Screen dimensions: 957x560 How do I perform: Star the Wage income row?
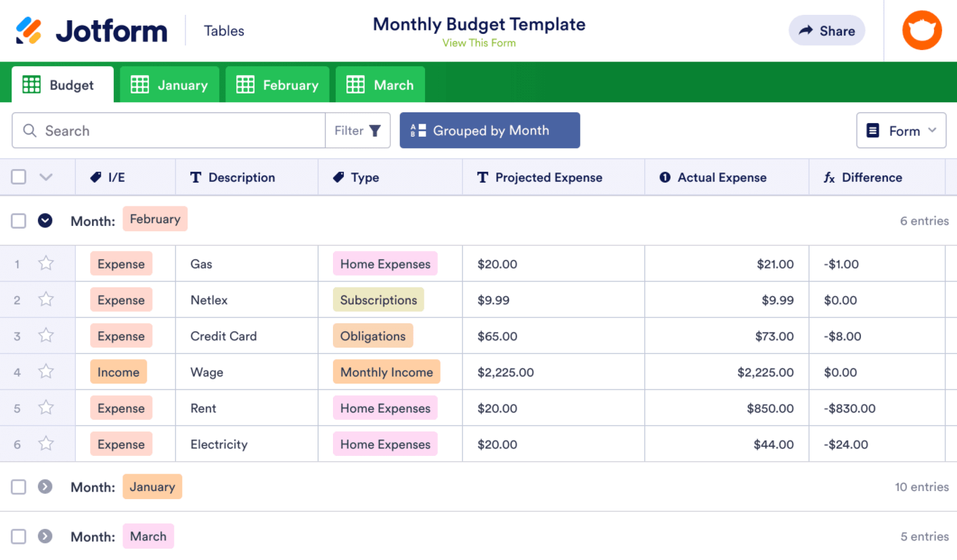coord(46,372)
